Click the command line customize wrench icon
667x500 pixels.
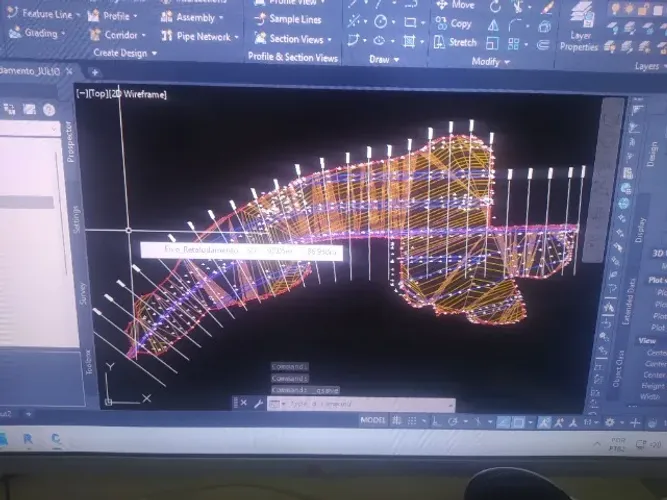coord(258,403)
